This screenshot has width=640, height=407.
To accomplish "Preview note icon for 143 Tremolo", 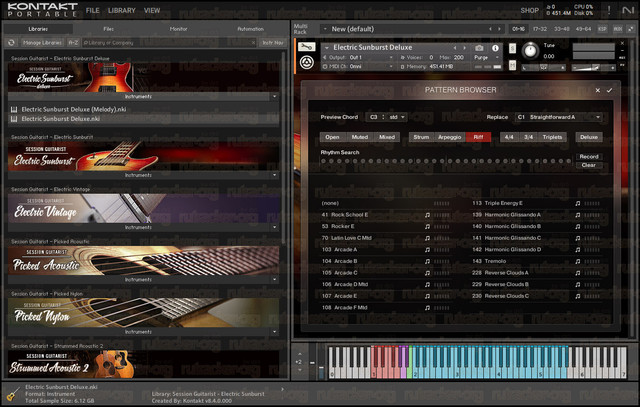I will pos(578,261).
